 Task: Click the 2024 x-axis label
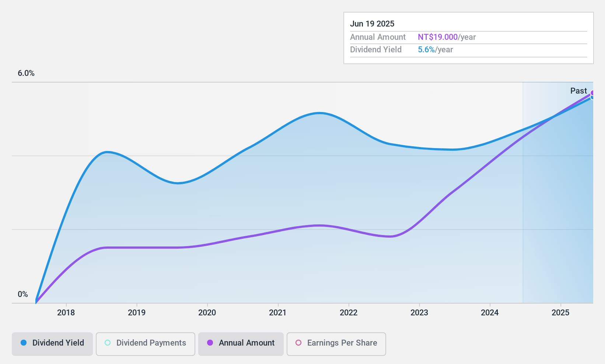click(x=490, y=312)
